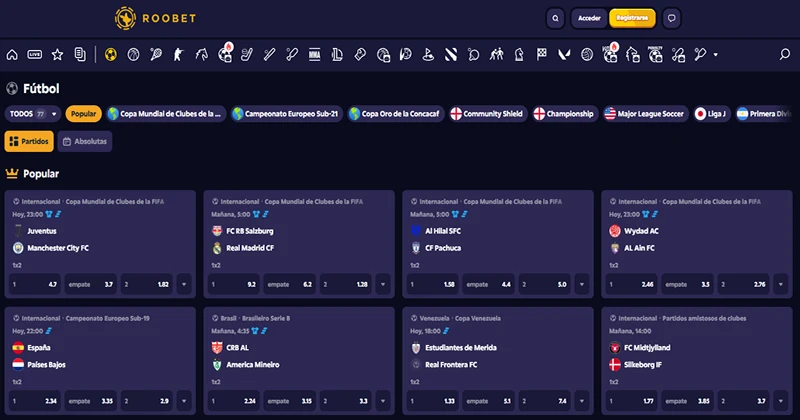This screenshot has width=800, height=420.
Task: Expand more markets for Wydad AC match
Action: [781, 284]
